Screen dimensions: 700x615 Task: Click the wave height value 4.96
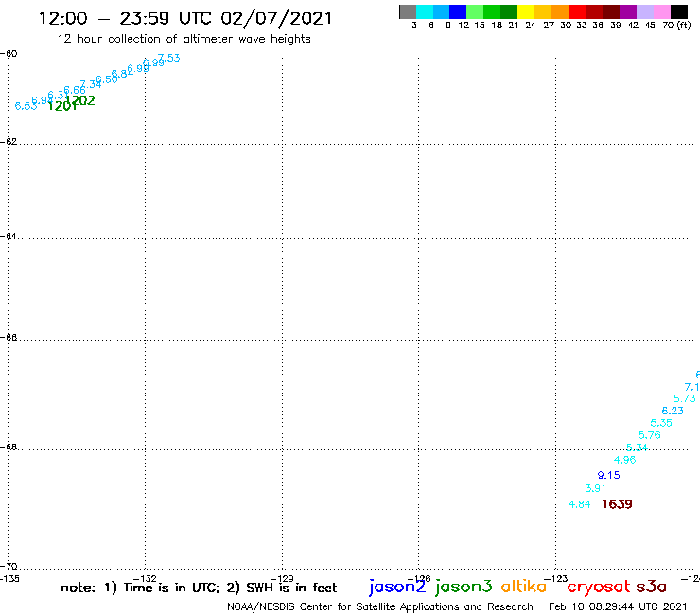click(x=624, y=460)
